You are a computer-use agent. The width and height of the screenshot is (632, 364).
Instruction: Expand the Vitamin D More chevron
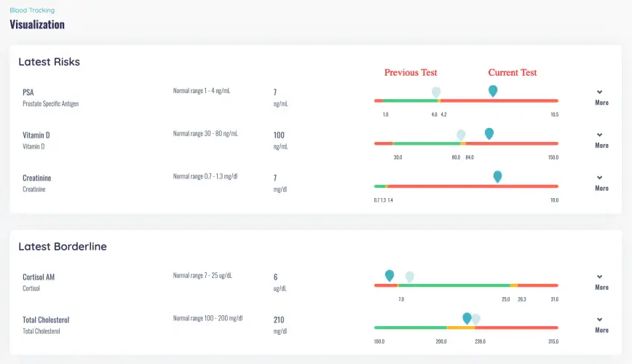pos(601,140)
